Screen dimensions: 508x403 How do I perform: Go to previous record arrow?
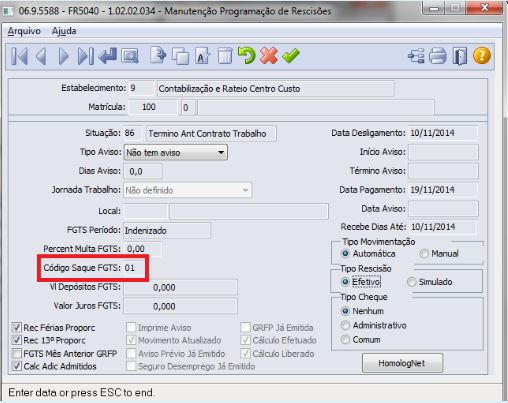tap(41, 56)
